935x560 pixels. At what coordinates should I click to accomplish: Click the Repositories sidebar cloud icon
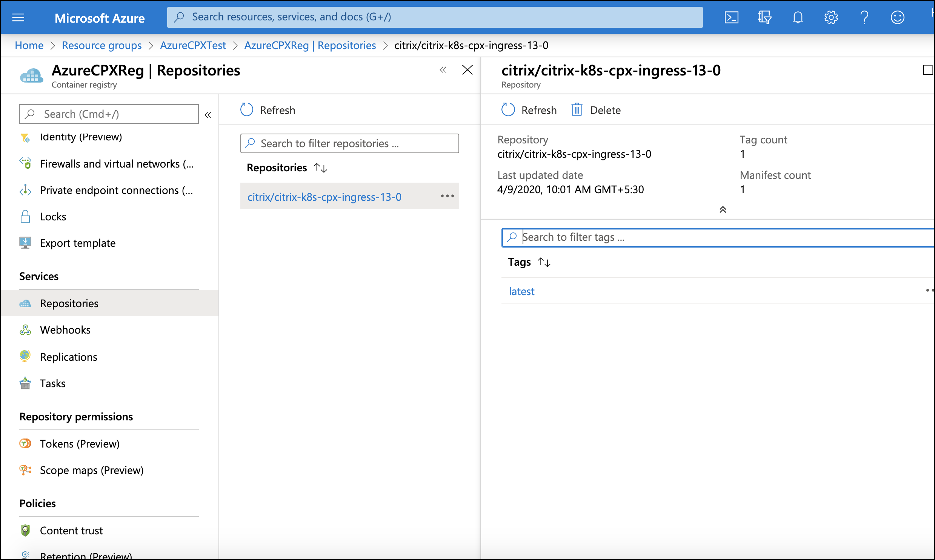(25, 303)
